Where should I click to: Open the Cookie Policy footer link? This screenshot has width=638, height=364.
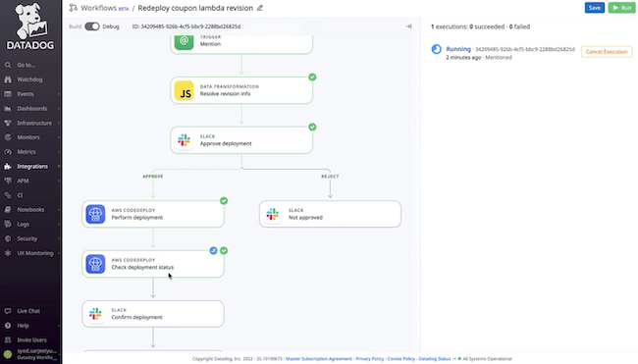tap(401, 359)
